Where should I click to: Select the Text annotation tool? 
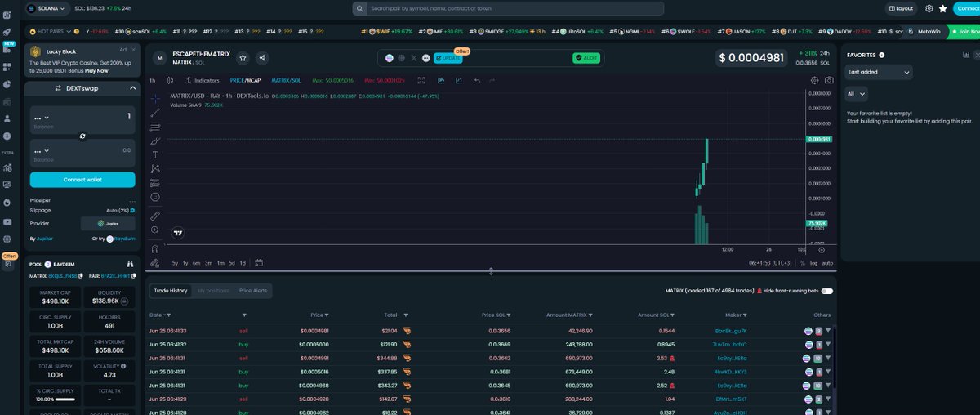pyautogui.click(x=155, y=154)
